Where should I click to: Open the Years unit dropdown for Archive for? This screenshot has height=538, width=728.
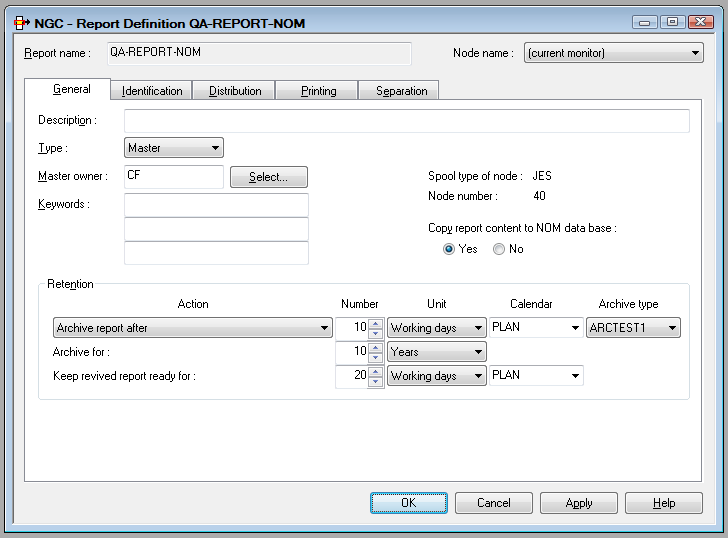coord(436,352)
